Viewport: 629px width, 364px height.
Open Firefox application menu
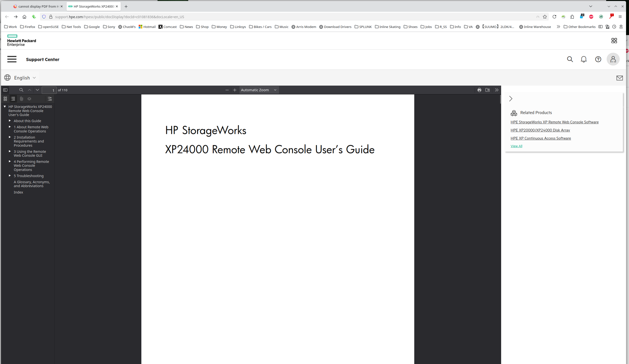[620, 17]
